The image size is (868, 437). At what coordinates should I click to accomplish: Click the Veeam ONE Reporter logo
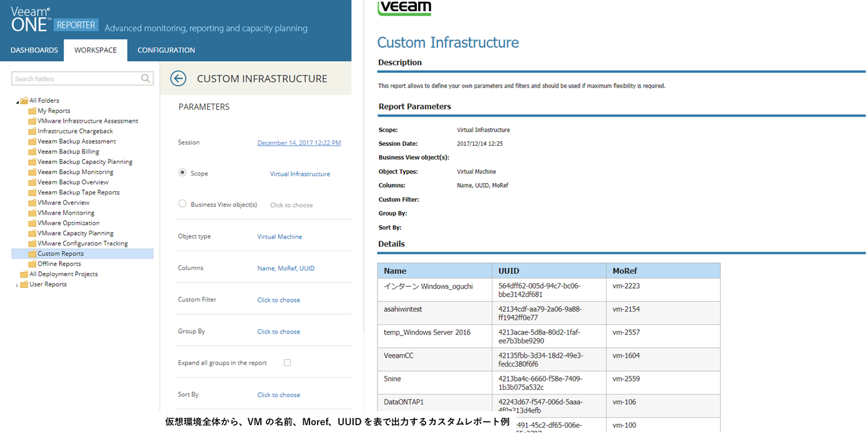(54, 19)
